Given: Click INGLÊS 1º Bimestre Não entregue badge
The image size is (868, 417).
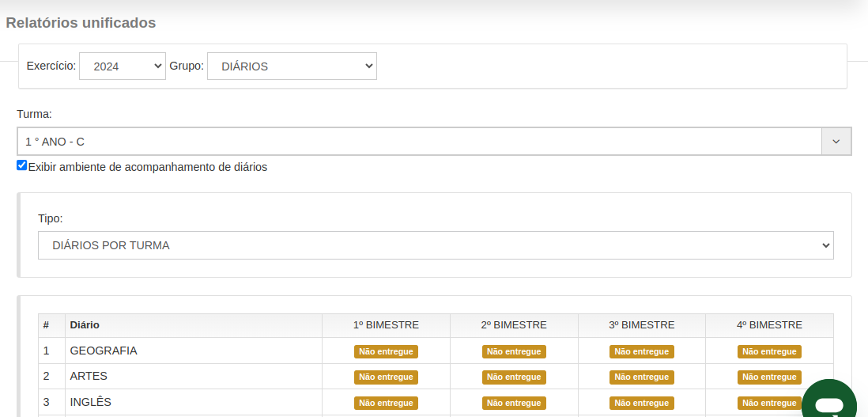Looking at the screenshot, I should pos(386,403).
